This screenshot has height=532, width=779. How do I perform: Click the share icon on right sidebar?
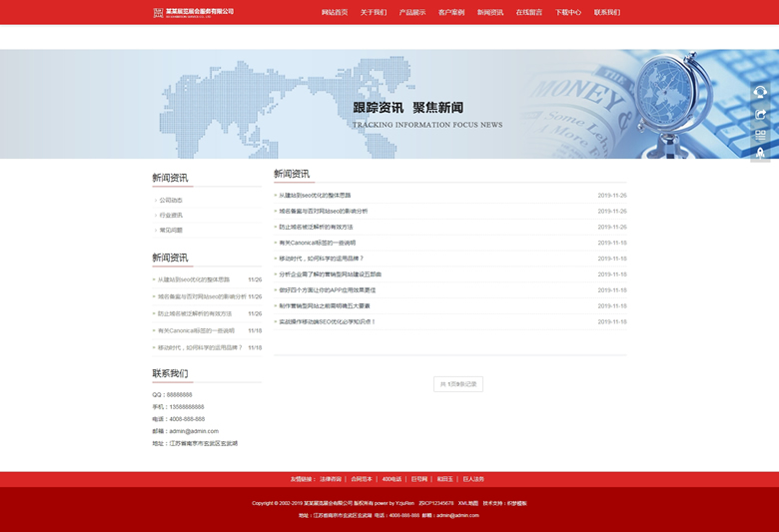point(760,113)
